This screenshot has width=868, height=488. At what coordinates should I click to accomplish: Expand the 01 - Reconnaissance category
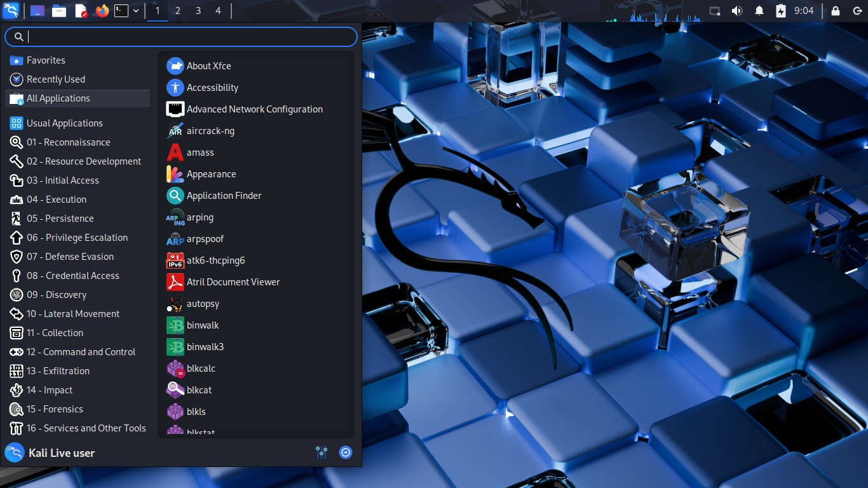pyautogui.click(x=68, y=142)
